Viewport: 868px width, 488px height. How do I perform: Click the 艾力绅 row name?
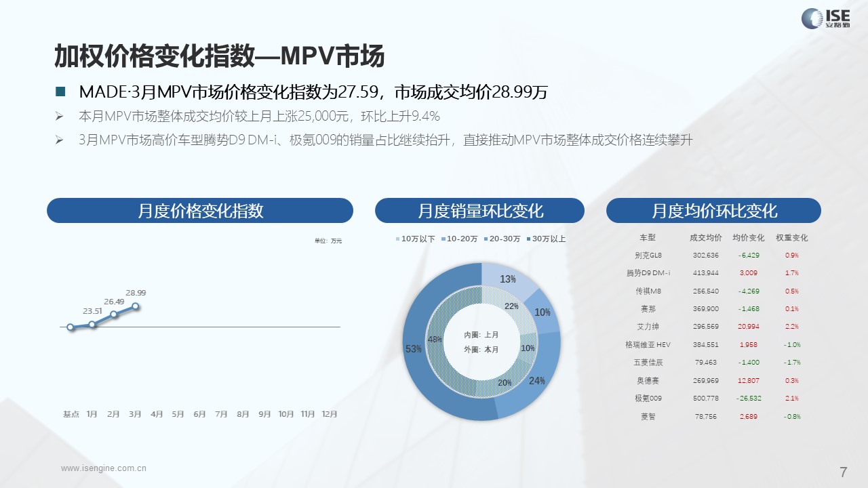pyautogui.click(x=648, y=327)
